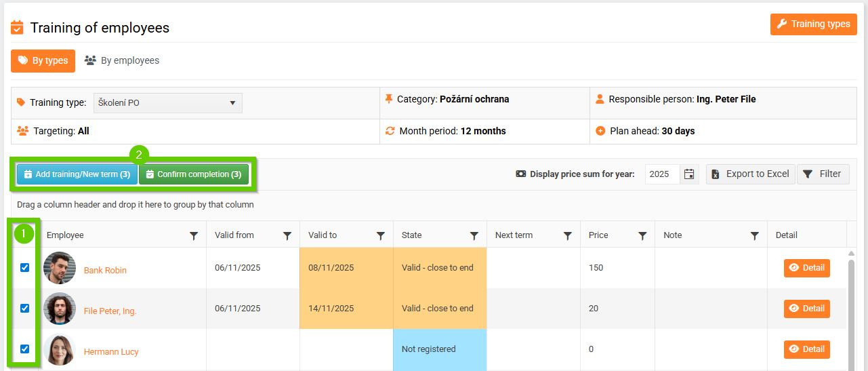Click the Training types button
This screenshot has width=868, height=371.
tap(813, 24)
